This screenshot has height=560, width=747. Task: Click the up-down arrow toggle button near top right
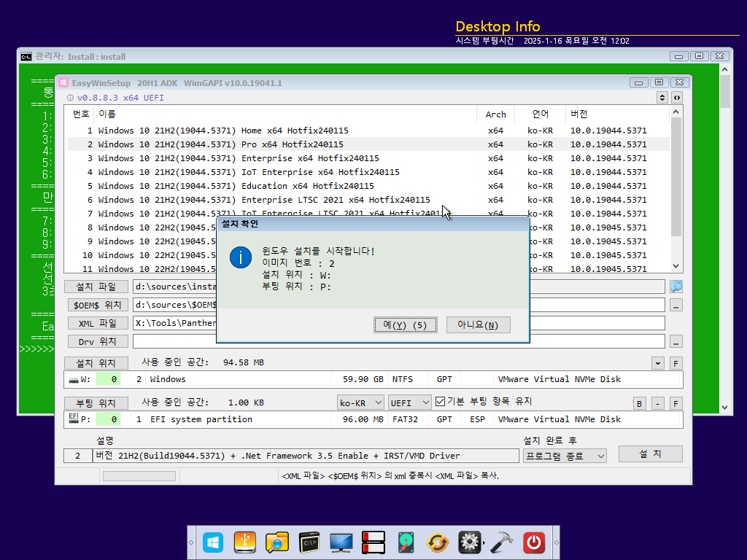662,98
